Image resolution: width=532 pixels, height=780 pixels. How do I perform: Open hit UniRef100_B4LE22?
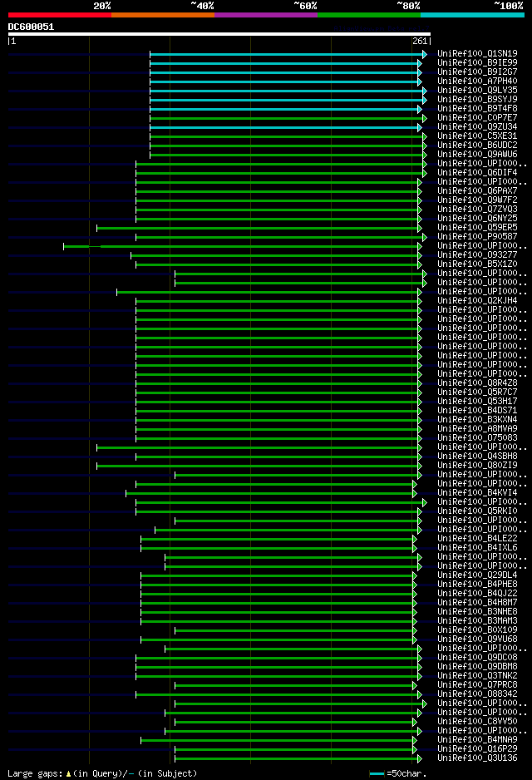point(477,538)
